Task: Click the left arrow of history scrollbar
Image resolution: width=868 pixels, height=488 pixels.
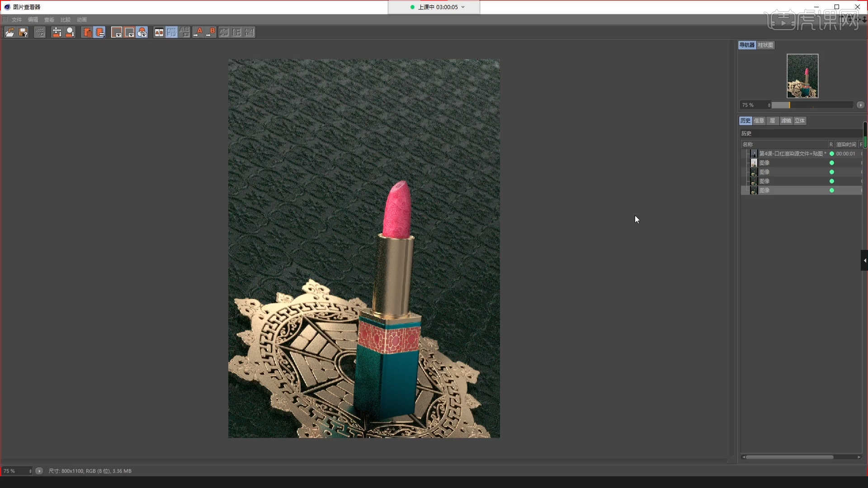Action: 743,457
